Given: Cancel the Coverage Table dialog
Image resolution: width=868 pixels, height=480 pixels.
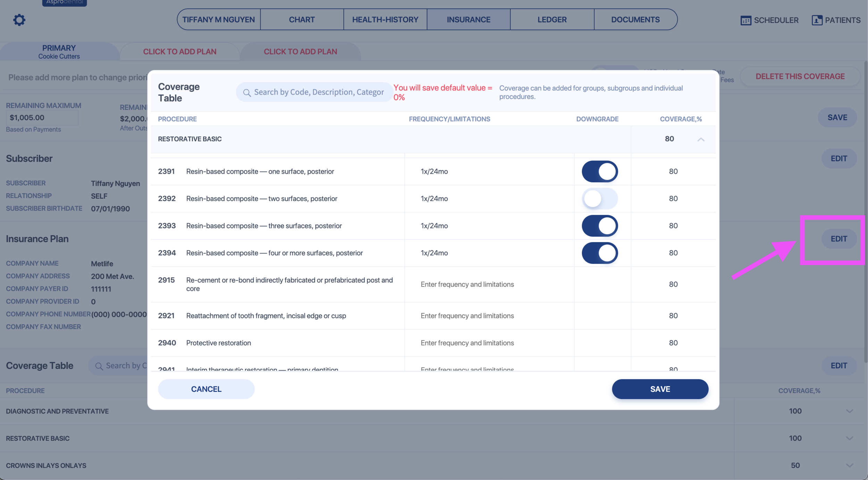Looking at the screenshot, I should 206,389.
